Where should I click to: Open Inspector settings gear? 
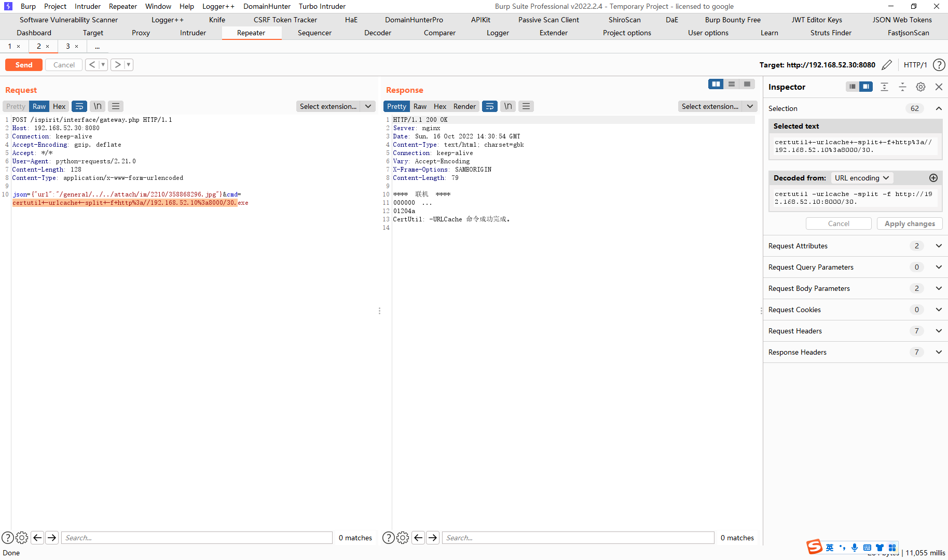pyautogui.click(x=920, y=87)
